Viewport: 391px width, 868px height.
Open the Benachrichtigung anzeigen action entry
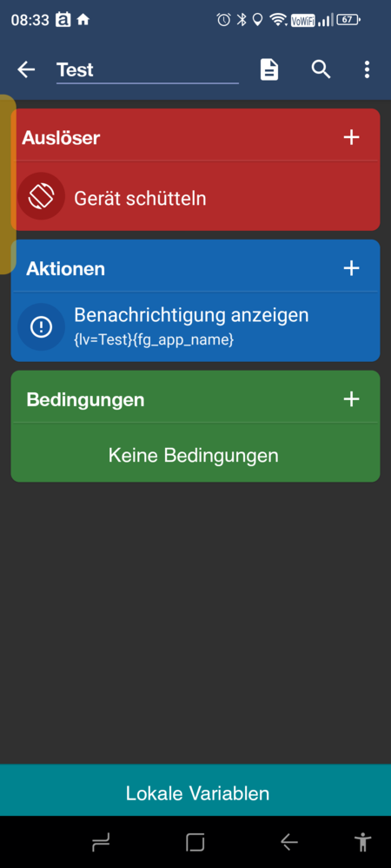(x=195, y=326)
